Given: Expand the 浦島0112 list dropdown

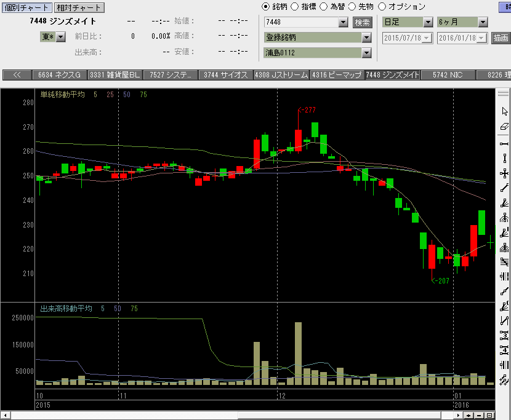Looking at the screenshot, I should (x=367, y=53).
